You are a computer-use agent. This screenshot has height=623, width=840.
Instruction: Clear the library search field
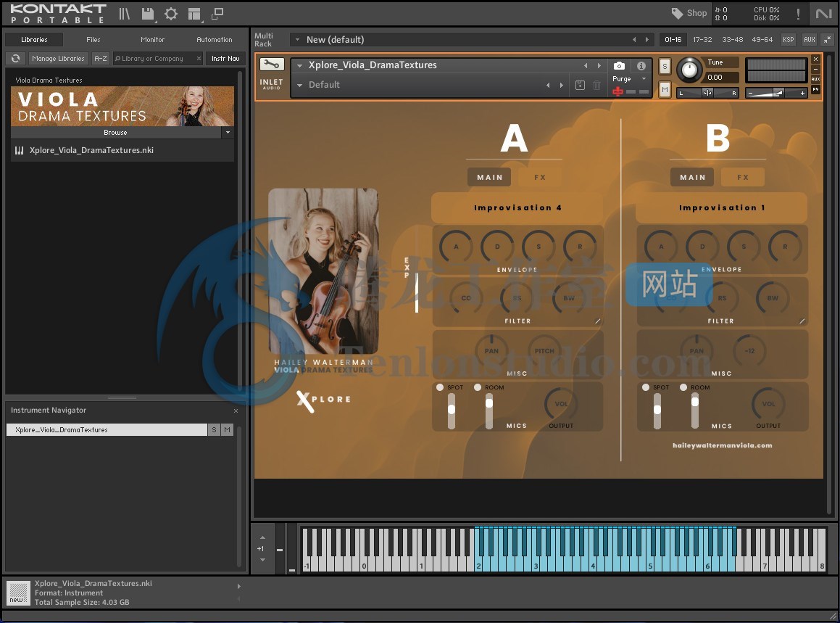pos(199,59)
